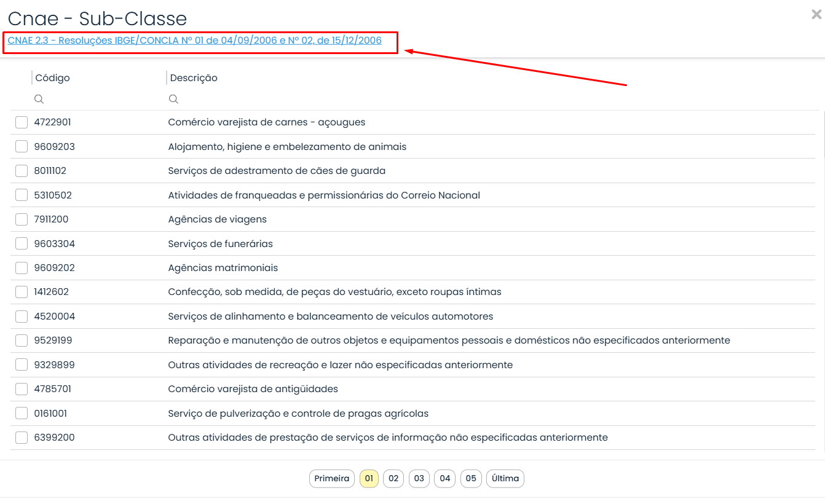Screen dimensions: 825x504
Task: Check the box for code 9329899
Action: pos(22,365)
